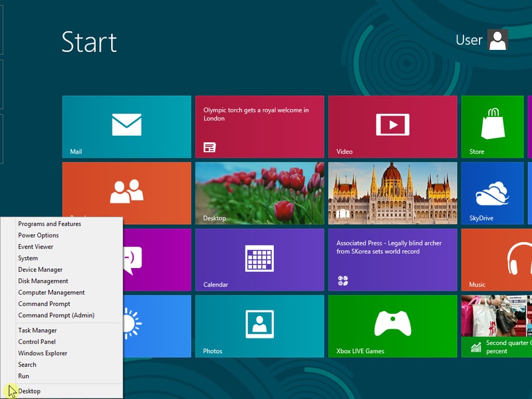
Task: Open Device Manager
Action: [61, 269]
